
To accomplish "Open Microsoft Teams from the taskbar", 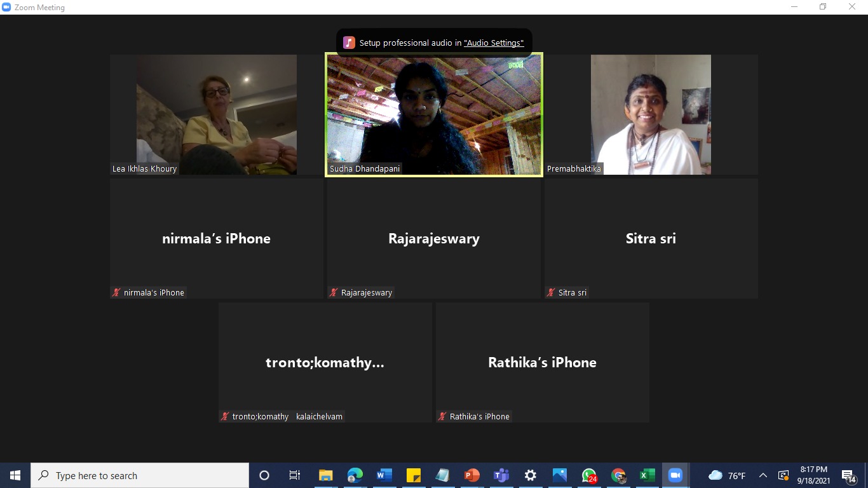I will [501, 475].
